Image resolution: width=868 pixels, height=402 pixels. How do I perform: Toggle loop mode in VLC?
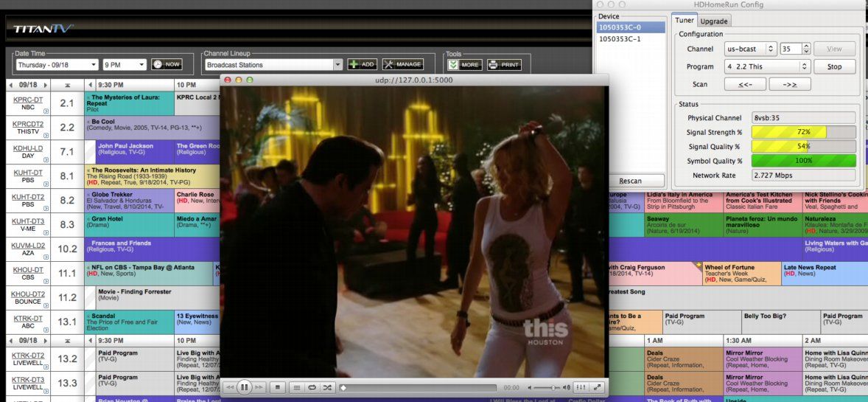312,387
